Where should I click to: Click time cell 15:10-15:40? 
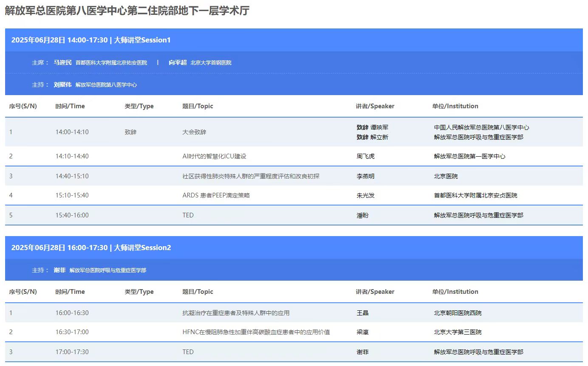click(72, 195)
